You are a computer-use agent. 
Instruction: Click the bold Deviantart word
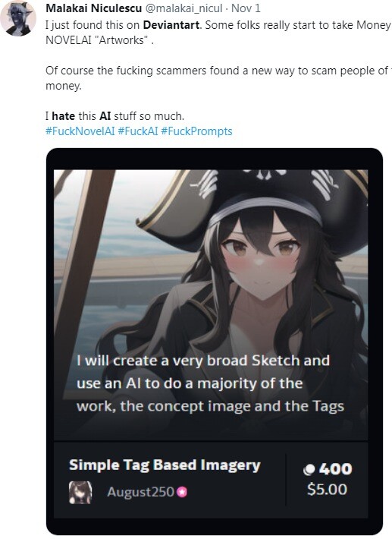(171, 25)
